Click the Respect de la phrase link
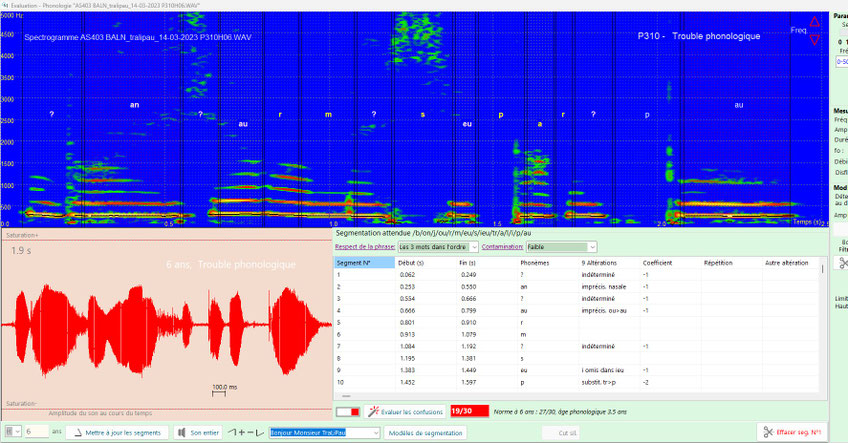Viewport: 848px width, 443px height. pyautogui.click(x=364, y=246)
